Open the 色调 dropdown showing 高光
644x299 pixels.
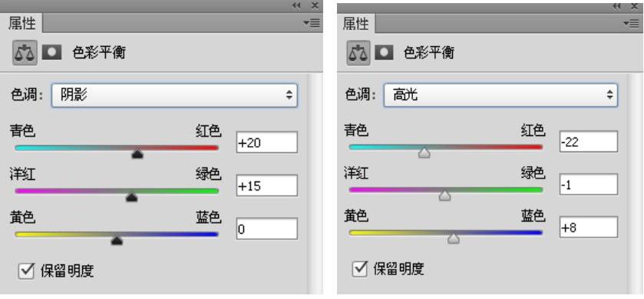click(x=500, y=95)
